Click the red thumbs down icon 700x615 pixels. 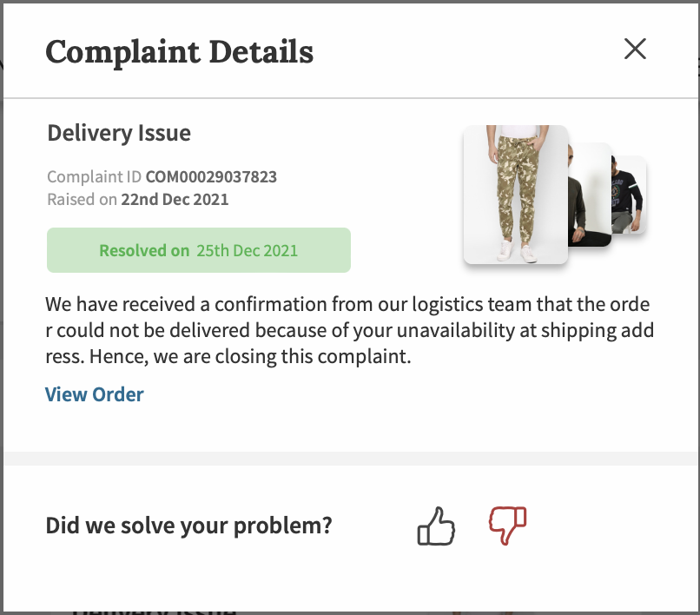(x=508, y=526)
